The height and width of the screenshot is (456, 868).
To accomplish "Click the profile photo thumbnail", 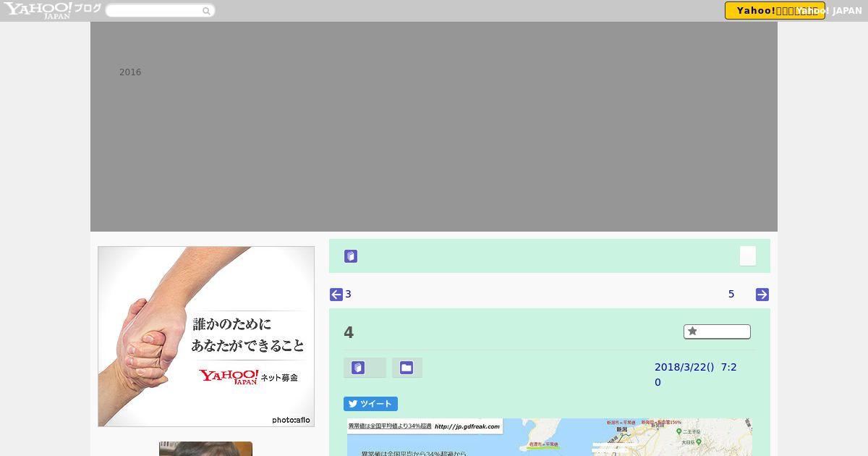I will tap(205, 449).
